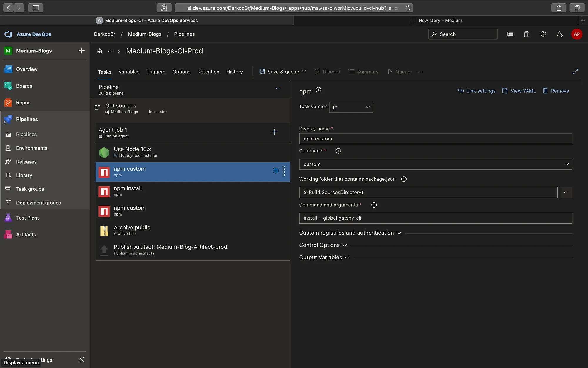Open the Pipelines hub header

27,119
